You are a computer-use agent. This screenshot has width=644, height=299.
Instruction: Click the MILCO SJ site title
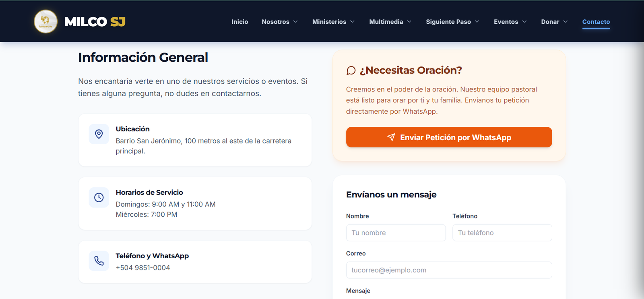click(95, 22)
